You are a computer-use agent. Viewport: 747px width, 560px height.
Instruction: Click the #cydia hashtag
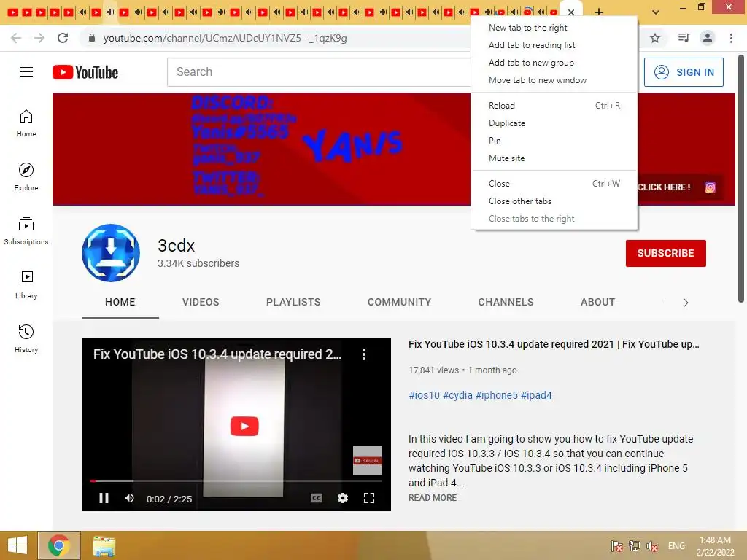coord(457,395)
